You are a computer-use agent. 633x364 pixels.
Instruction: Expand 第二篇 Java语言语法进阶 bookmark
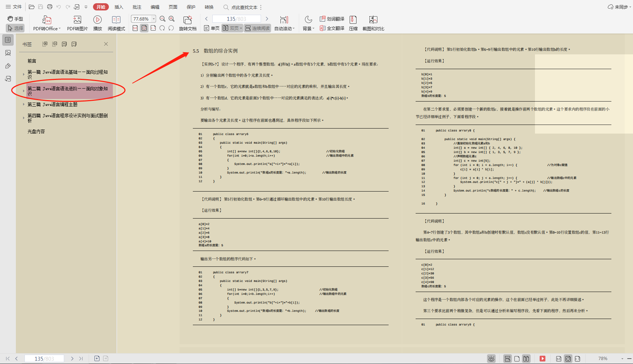[x=24, y=91]
